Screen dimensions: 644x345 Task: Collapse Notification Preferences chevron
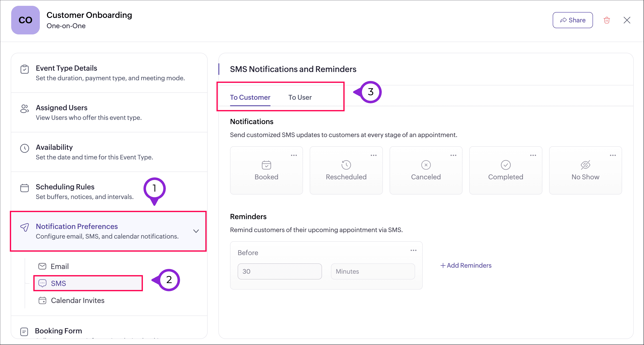196,231
